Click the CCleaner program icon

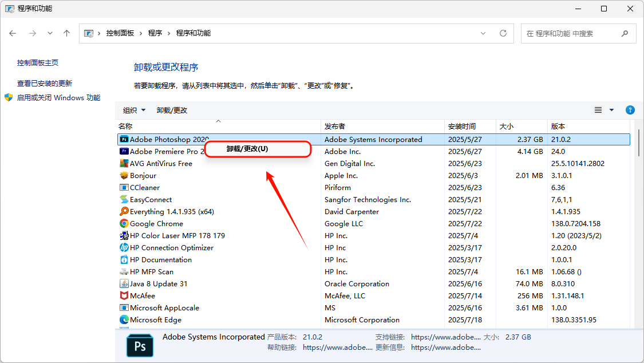pos(124,188)
